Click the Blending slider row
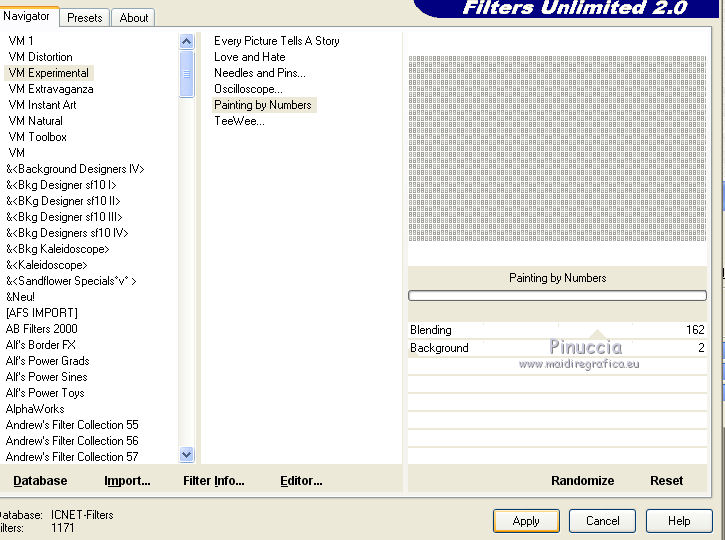 coord(557,330)
